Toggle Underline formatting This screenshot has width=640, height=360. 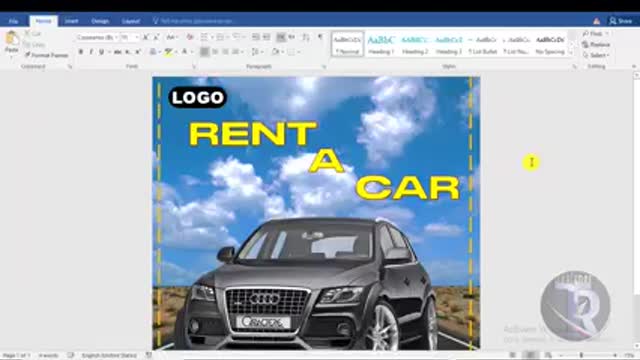coord(101,52)
